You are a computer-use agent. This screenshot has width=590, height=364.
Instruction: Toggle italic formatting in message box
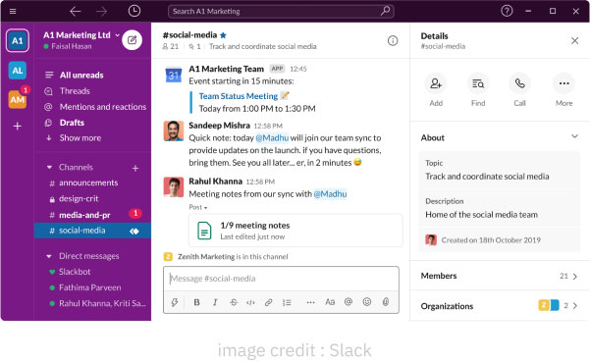tap(215, 302)
